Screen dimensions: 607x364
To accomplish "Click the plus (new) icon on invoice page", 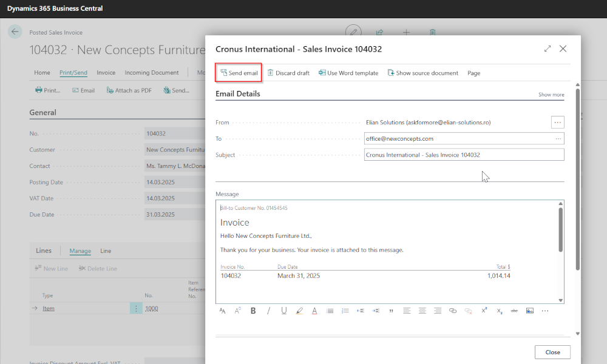I will tap(406, 32).
